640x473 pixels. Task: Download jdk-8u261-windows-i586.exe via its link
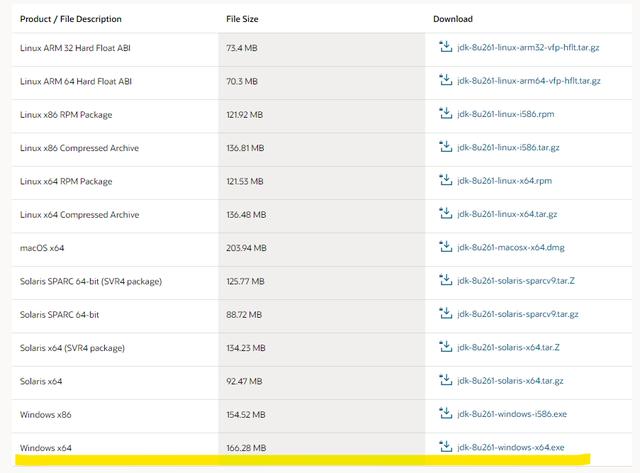click(x=512, y=414)
